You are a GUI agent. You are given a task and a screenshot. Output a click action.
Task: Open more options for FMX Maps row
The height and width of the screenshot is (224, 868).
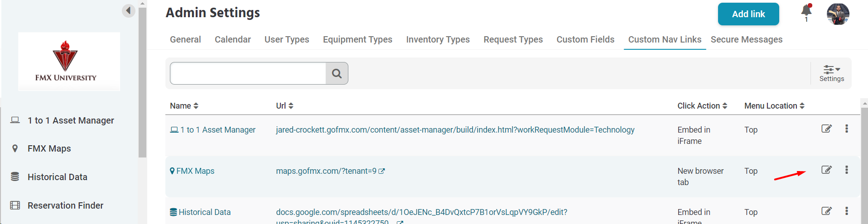(x=846, y=170)
